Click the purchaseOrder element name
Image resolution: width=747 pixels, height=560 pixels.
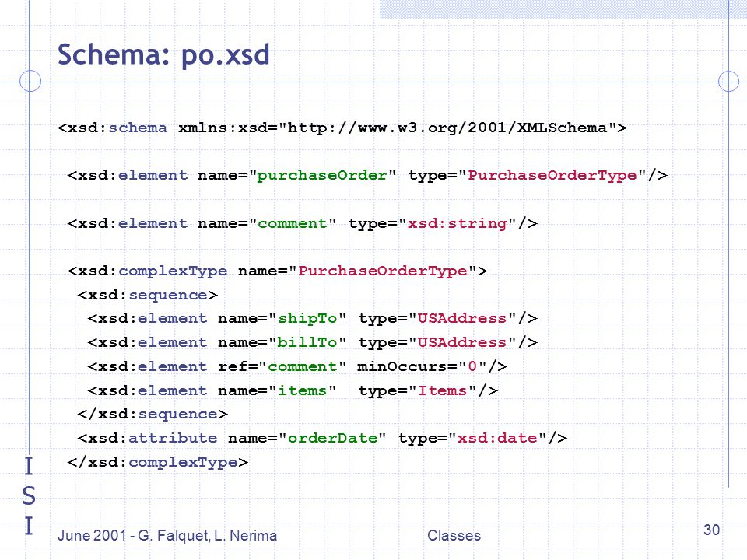point(321,176)
